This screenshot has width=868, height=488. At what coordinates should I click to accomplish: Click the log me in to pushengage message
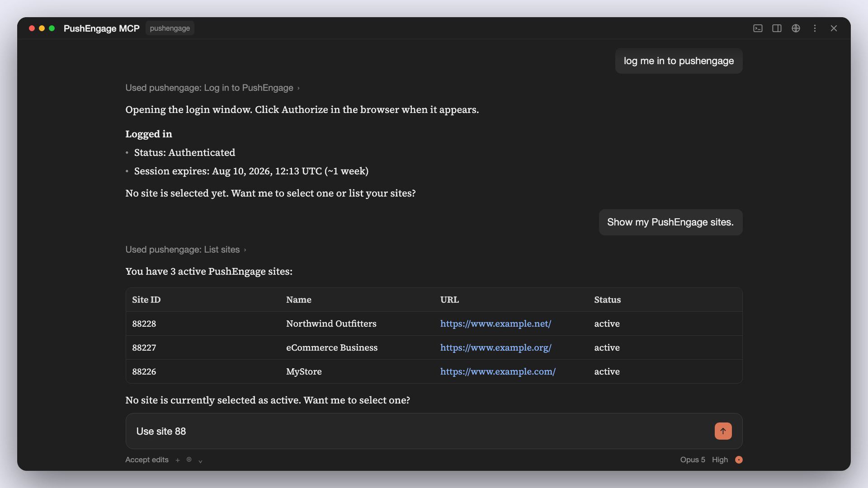679,61
